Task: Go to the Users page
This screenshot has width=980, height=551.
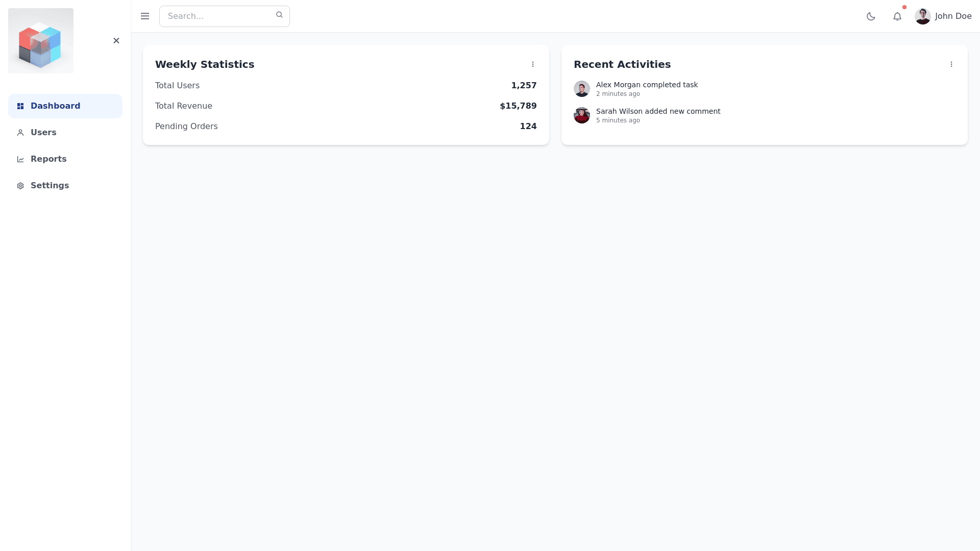Action: pos(65,133)
